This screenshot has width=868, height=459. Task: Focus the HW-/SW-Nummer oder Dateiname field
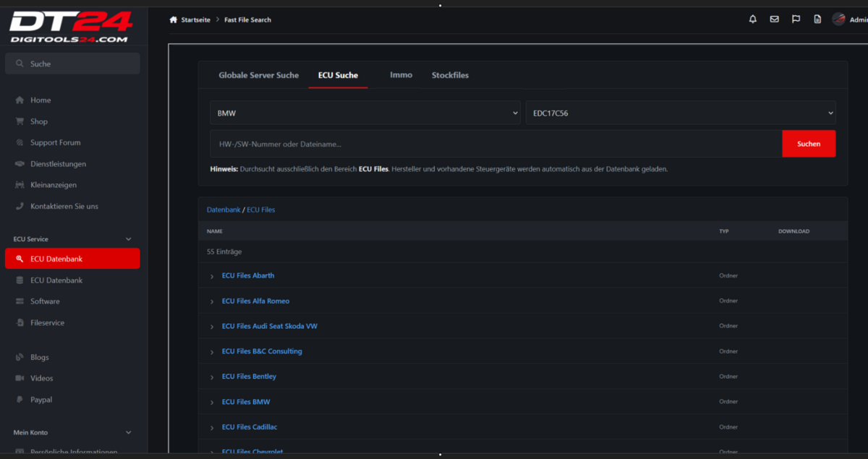496,144
